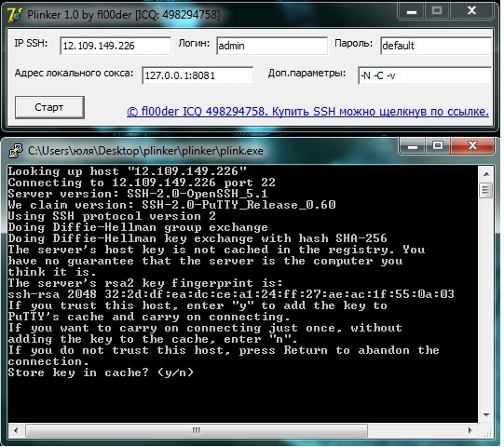Click the Пароль field containing default

tap(436, 46)
